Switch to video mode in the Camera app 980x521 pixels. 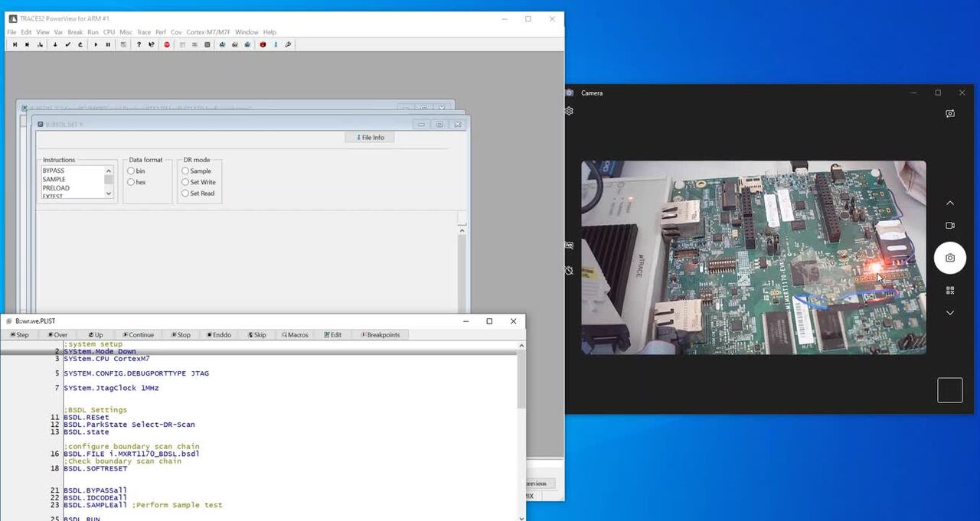(x=949, y=226)
